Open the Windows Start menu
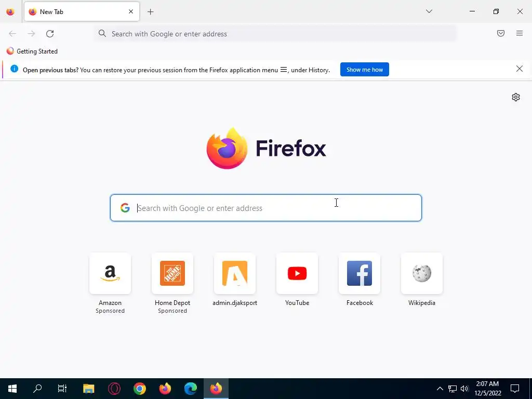This screenshot has height=399, width=532. (x=12, y=389)
